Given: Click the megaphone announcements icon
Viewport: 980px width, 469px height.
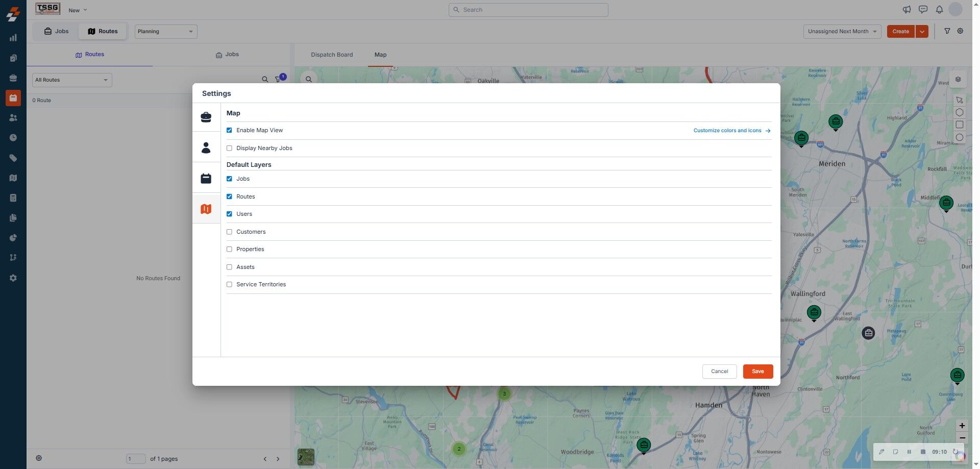Looking at the screenshot, I should 906,10.
